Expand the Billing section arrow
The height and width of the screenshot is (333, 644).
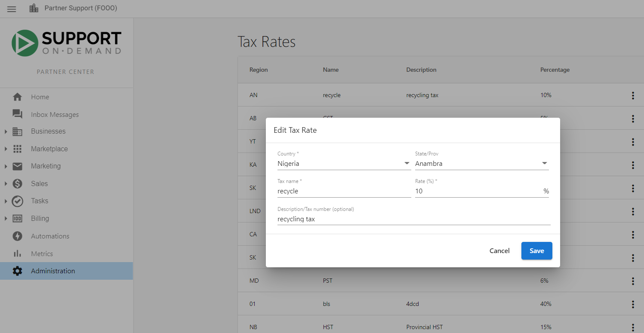tap(6, 218)
